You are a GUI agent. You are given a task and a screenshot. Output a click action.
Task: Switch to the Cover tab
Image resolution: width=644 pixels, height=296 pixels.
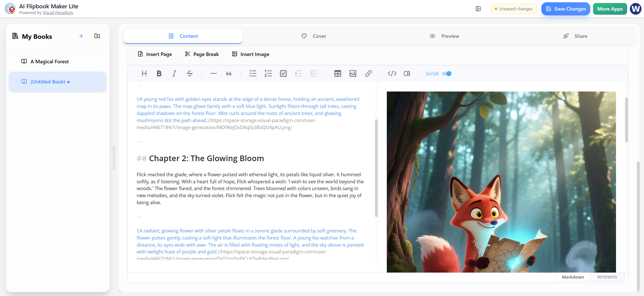pos(314,36)
